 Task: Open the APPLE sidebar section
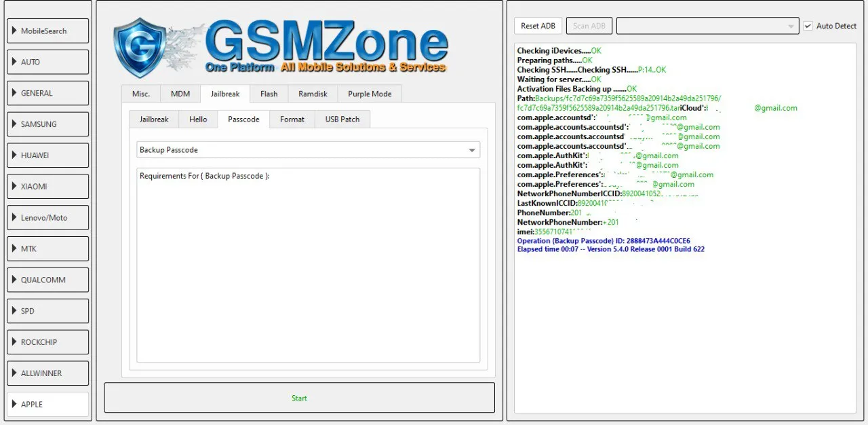pos(48,404)
